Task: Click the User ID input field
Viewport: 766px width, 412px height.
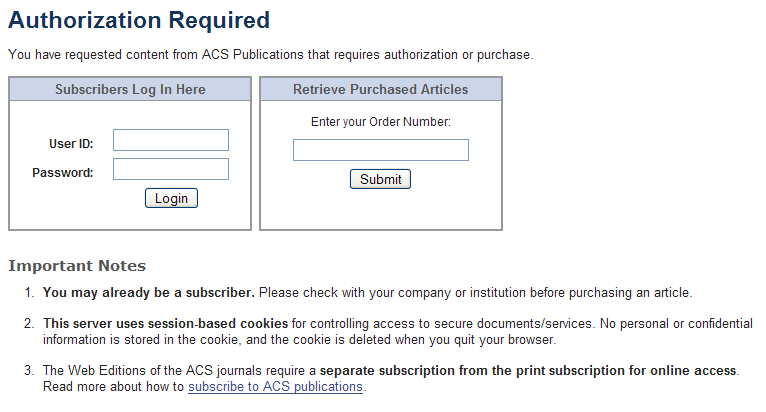Action: 171,140
